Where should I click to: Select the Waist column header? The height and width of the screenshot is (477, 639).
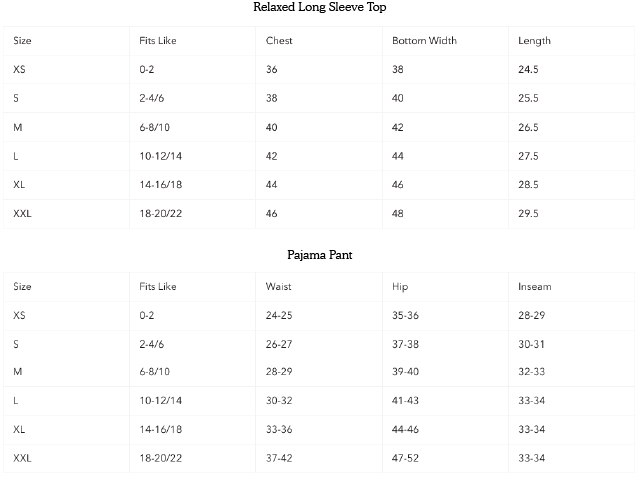coord(278,287)
